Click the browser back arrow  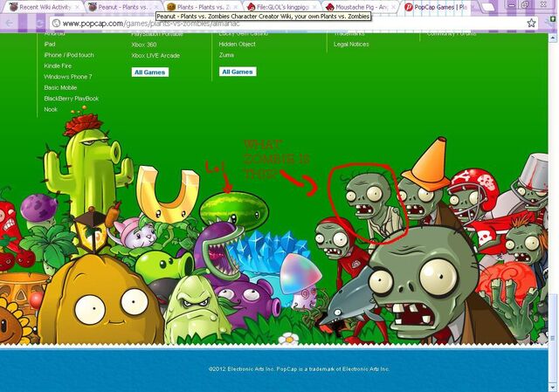click(x=10, y=24)
